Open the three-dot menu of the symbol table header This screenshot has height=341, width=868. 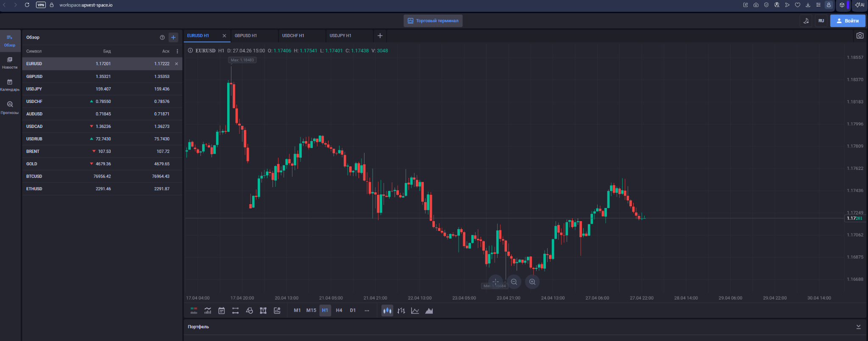[x=177, y=51]
